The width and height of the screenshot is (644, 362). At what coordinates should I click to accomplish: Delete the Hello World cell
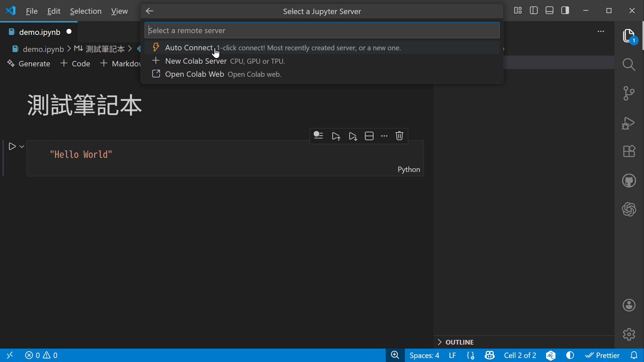coord(399,136)
